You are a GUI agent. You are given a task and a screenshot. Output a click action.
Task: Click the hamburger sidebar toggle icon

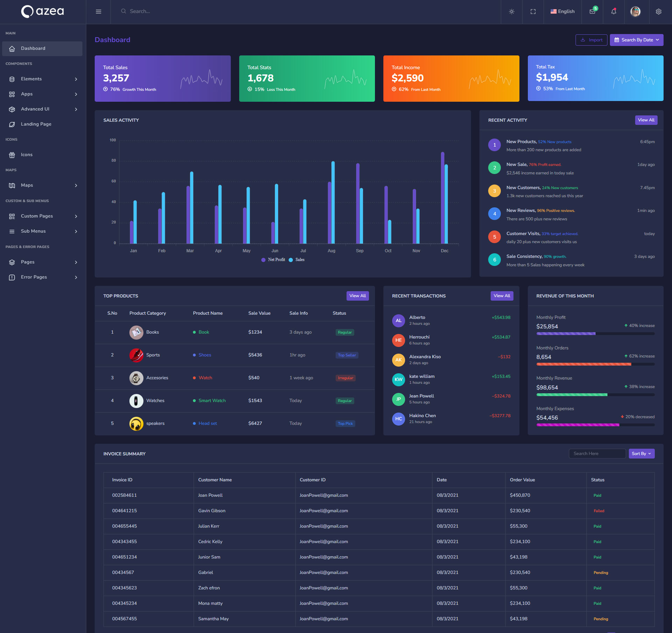[98, 12]
